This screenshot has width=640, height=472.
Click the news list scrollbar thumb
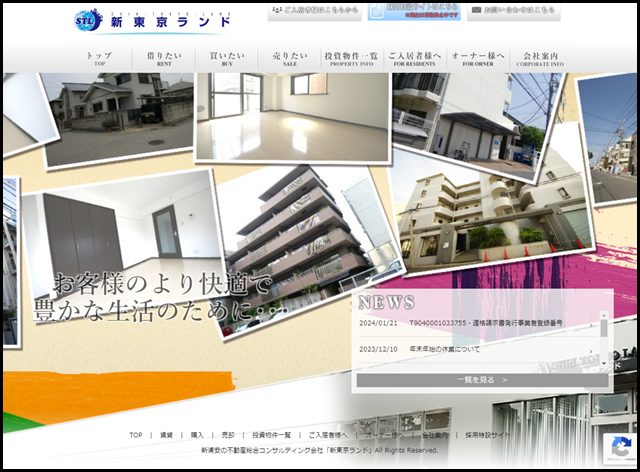click(604, 328)
